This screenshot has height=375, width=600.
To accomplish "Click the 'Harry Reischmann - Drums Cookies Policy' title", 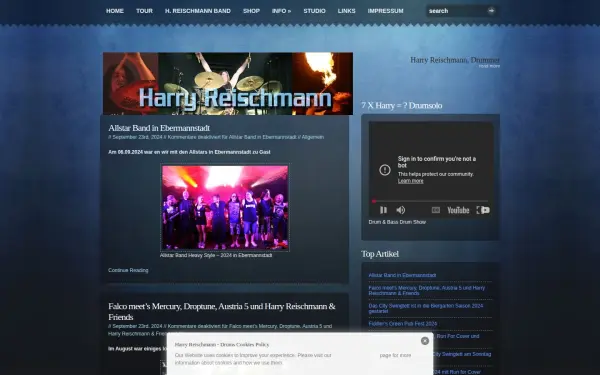I will tap(222, 344).
